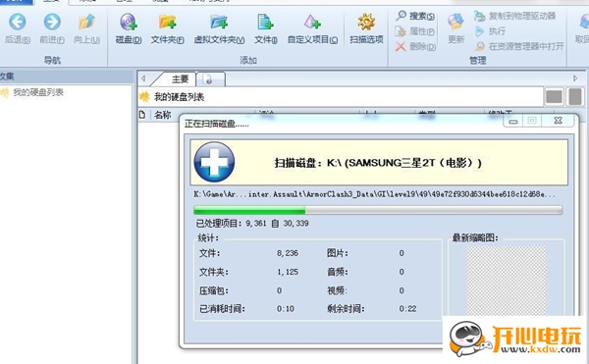Select Copy to physical drive (复制到物理驱动器)

click(514, 16)
